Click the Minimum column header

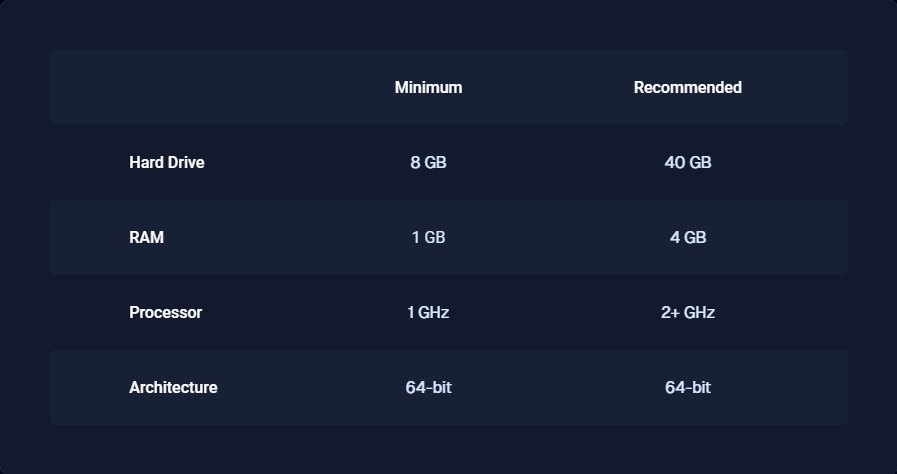point(428,87)
